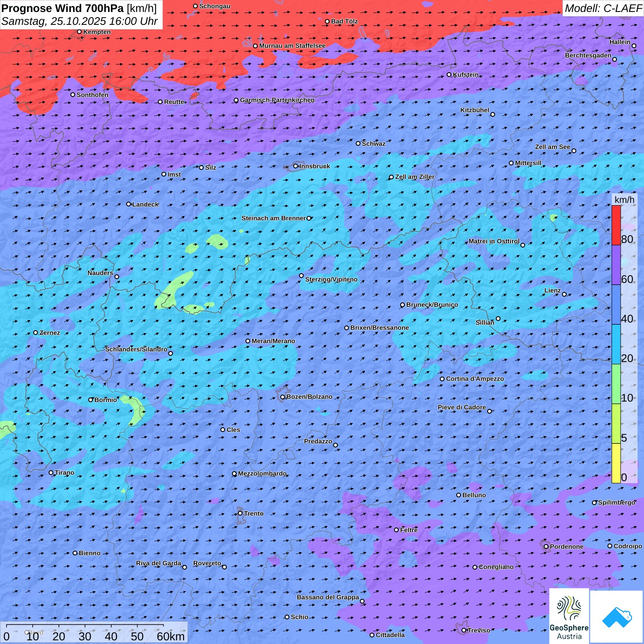Viewport: 644px width, 644px height.
Task: Click the 'Imst' label
Action: pos(174,174)
